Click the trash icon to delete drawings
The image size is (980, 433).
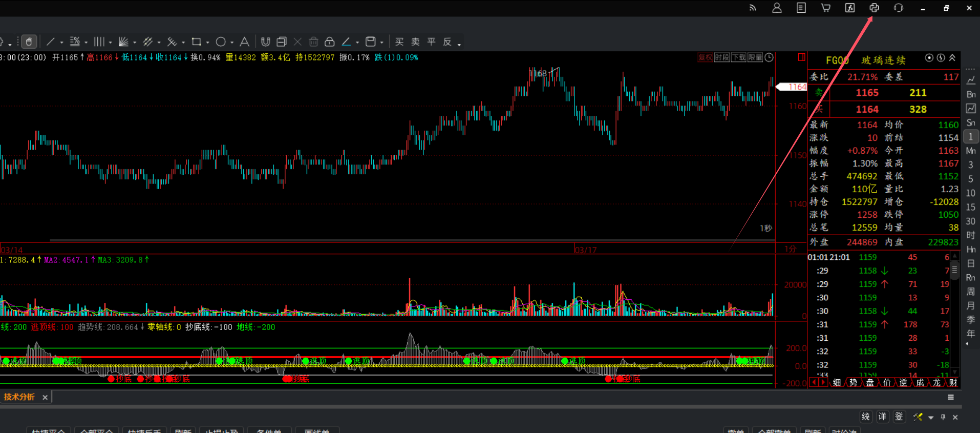tap(314, 42)
